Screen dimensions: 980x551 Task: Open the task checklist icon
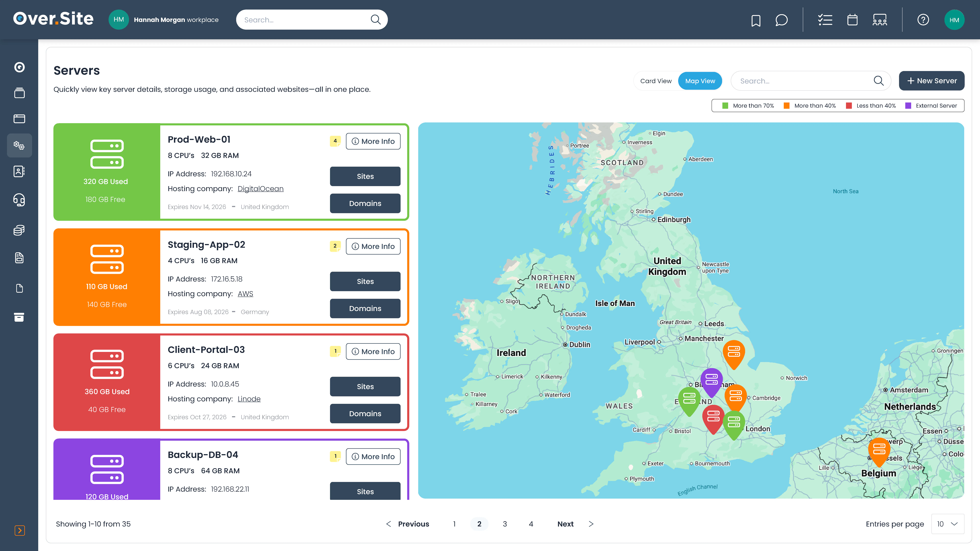tap(825, 20)
